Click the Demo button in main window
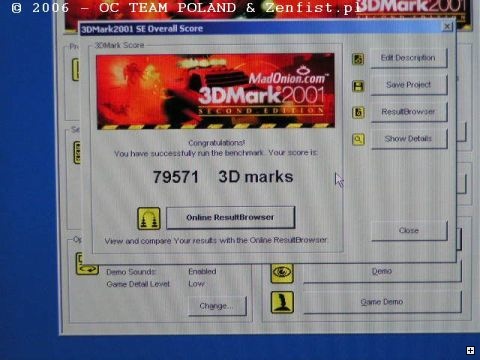Screen dimensions: 480x360 click(382, 272)
